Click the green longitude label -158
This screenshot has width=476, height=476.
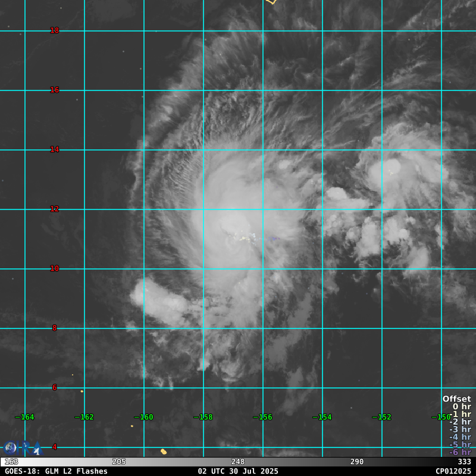click(203, 417)
